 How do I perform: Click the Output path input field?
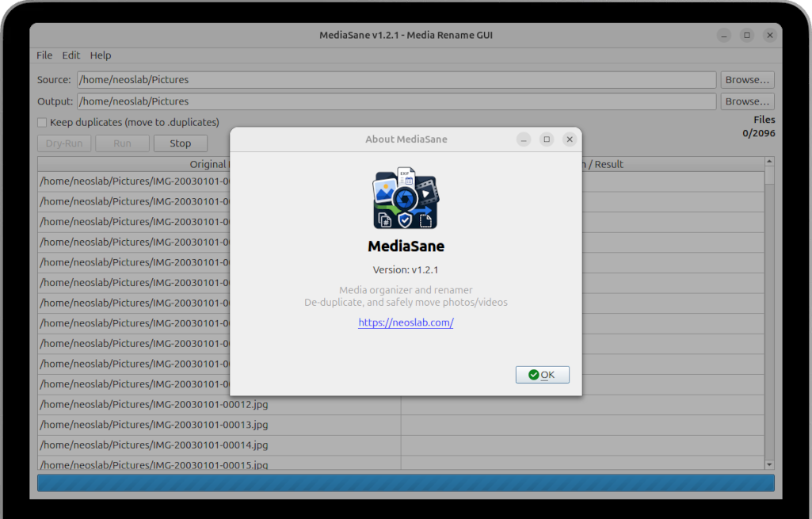click(397, 101)
